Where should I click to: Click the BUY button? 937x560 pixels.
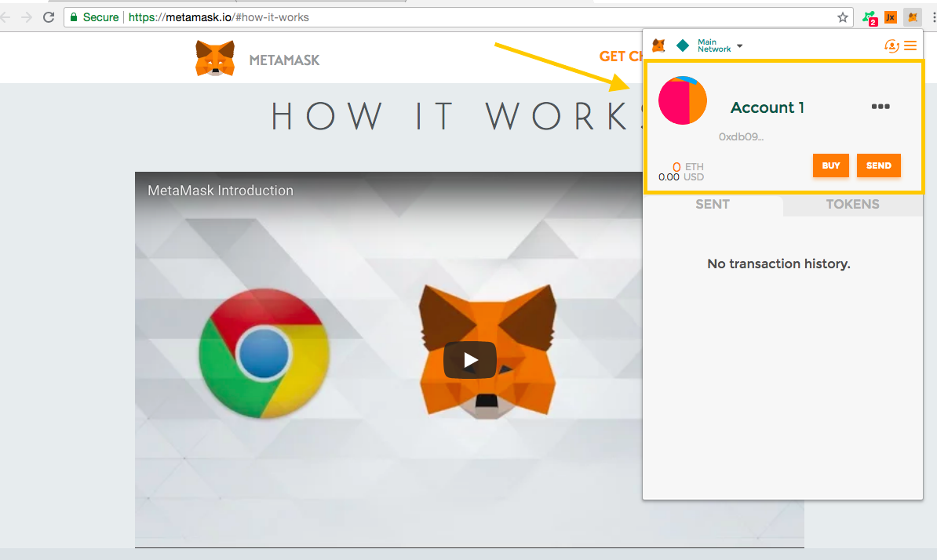830,165
